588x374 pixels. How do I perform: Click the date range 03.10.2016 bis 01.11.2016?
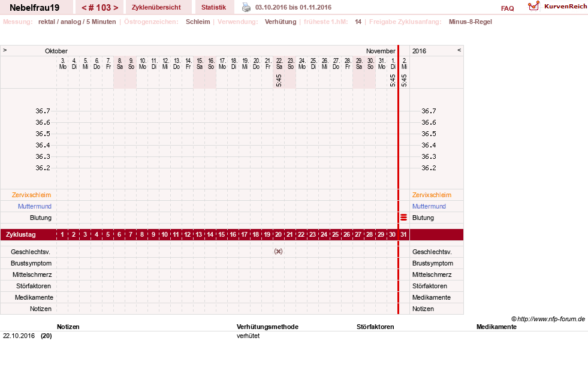[x=293, y=7]
